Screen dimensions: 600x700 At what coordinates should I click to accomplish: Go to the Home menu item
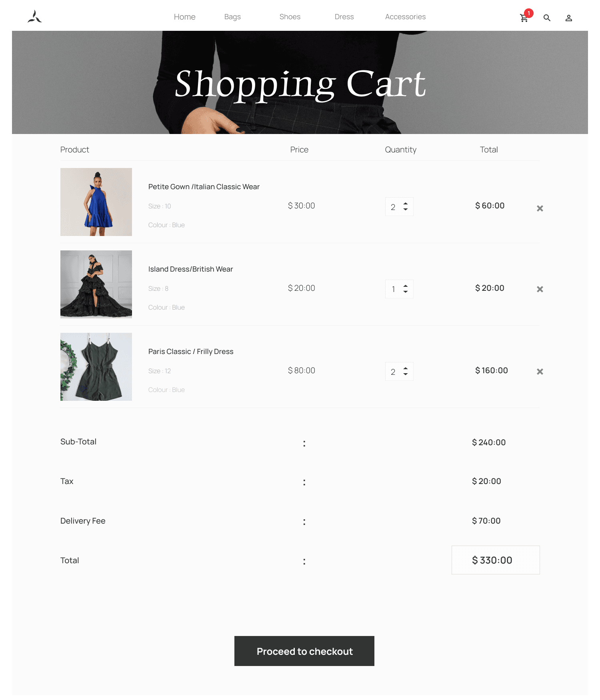click(185, 17)
